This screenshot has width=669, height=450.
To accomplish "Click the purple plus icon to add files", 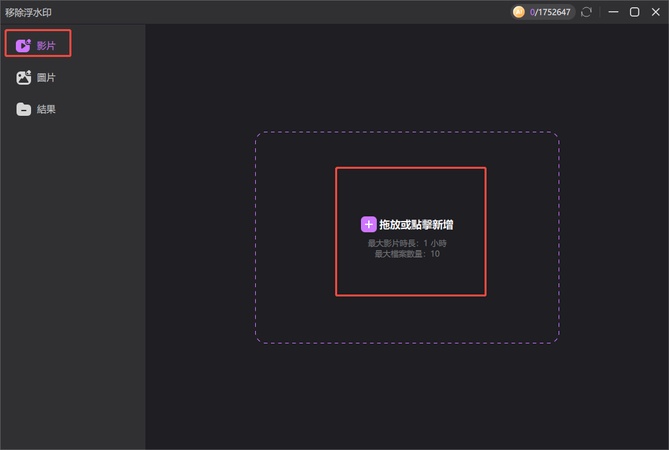I will click(x=368, y=225).
